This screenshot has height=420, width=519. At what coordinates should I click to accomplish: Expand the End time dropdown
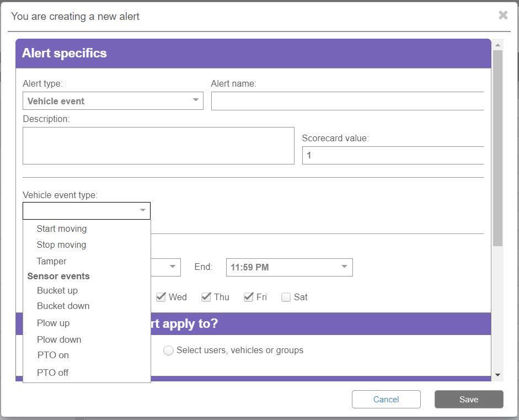289,267
